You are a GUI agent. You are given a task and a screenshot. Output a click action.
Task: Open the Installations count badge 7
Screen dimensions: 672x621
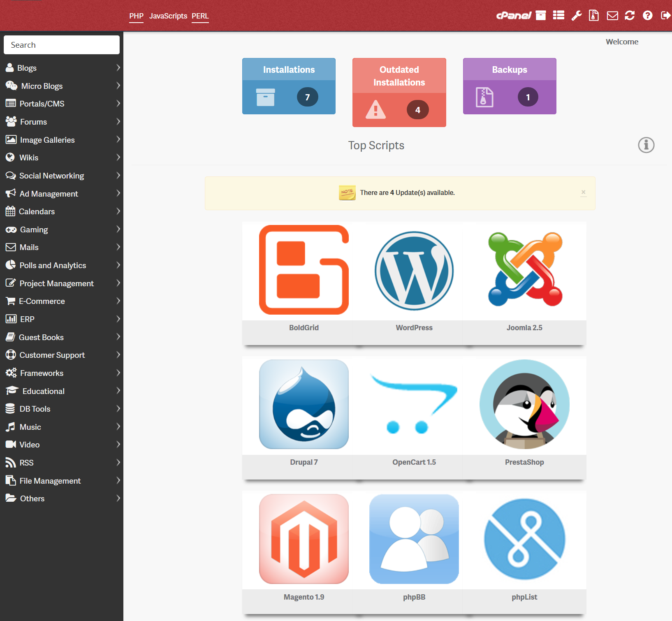pos(307,97)
